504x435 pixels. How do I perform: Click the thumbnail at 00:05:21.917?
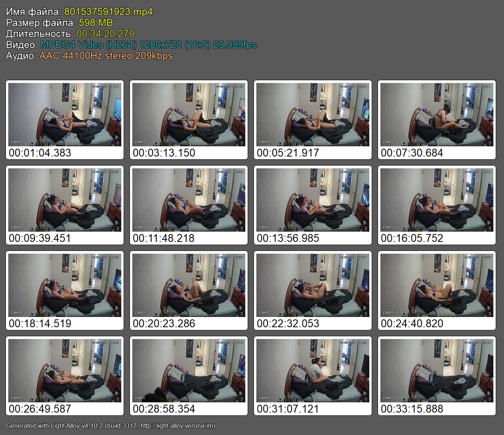pos(313,114)
